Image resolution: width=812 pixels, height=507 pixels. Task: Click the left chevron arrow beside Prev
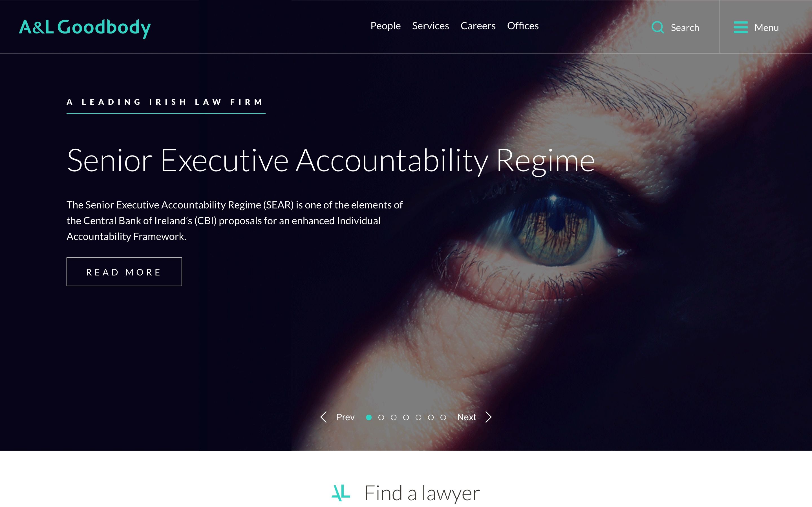click(x=323, y=417)
